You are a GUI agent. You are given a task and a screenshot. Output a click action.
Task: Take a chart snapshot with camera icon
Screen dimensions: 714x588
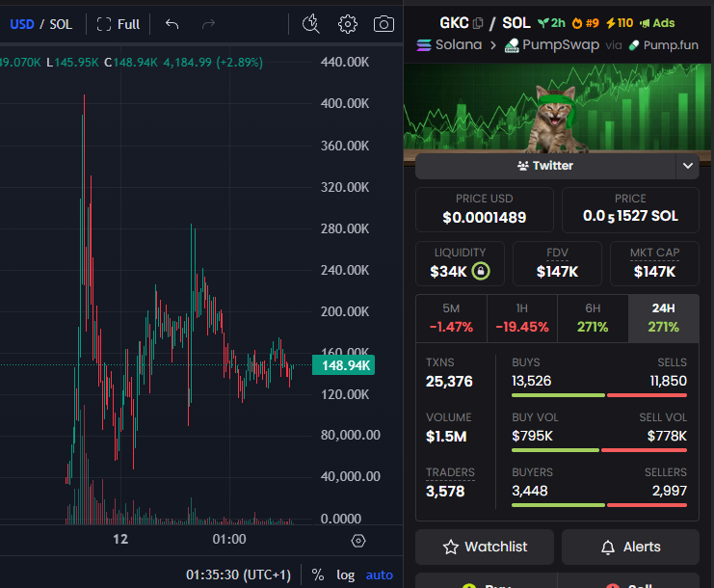pos(383,24)
